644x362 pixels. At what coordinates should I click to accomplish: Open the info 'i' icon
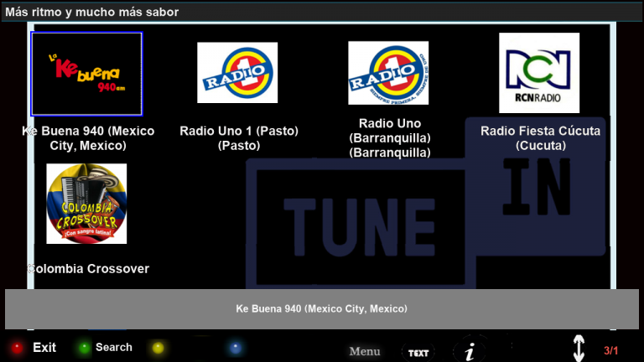[470, 351]
